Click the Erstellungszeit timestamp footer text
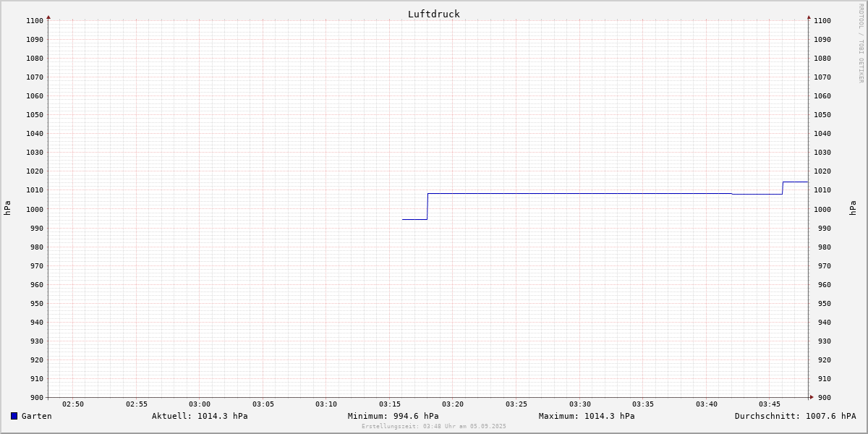Viewport: 868px width, 434px height. 433,427
